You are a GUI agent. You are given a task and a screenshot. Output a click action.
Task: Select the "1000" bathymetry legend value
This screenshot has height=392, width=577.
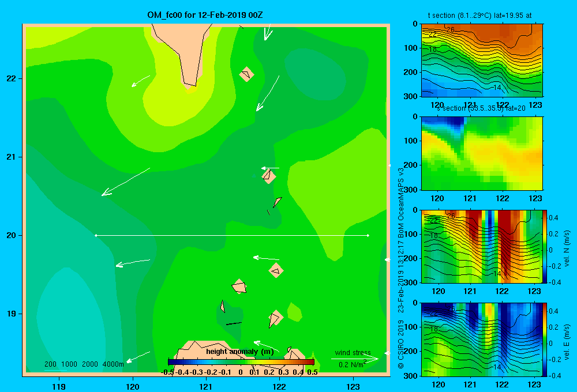click(69, 364)
